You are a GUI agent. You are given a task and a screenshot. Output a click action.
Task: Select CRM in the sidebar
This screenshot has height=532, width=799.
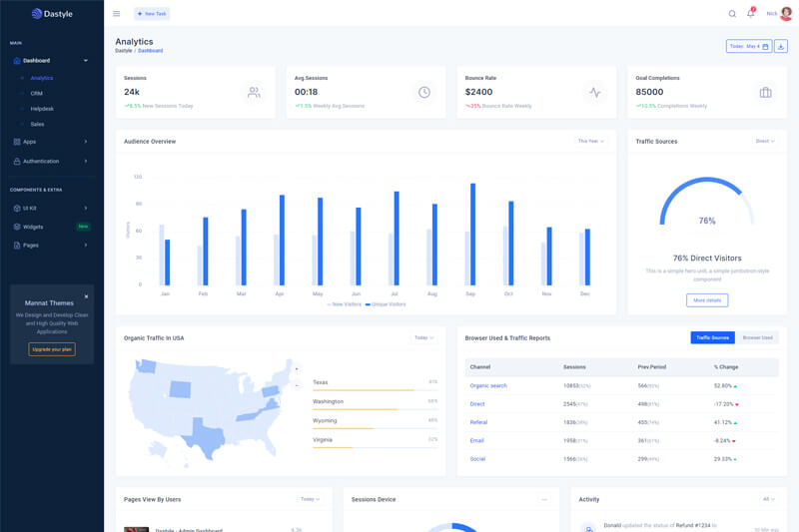(x=37, y=93)
